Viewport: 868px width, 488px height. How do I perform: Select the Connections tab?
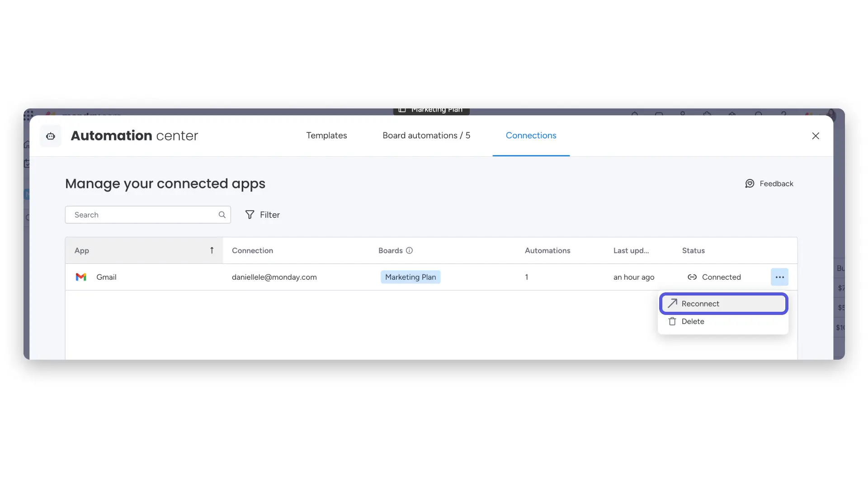[531, 136]
